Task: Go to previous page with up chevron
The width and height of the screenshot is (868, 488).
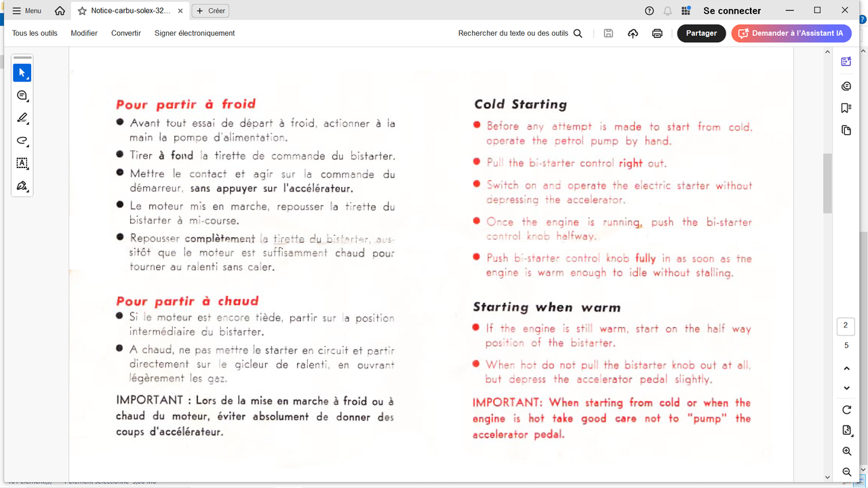Action: point(846,369)
